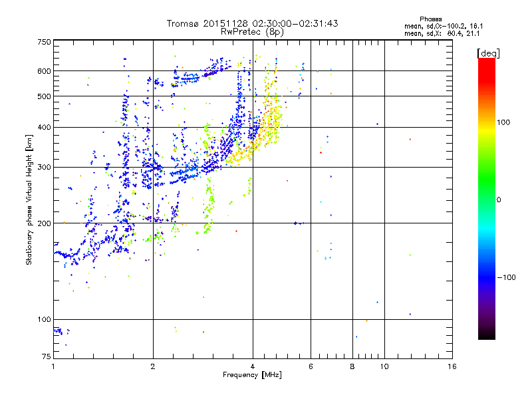Click the colorbar tick label '-100'
The width and height of the screenshot is (532, 399).
506,277
